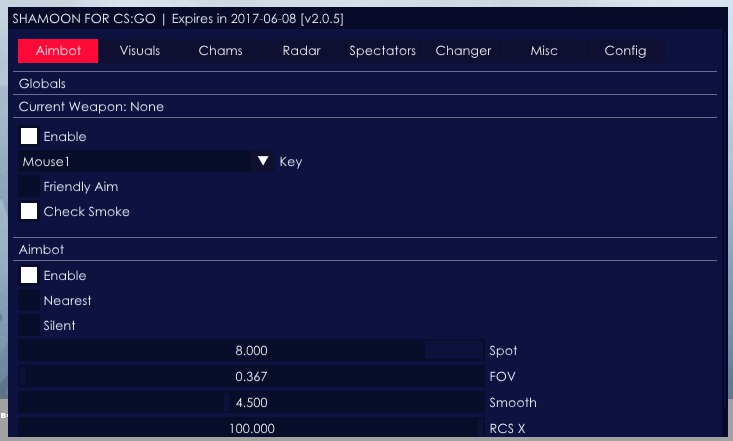Screen dimensions: 733x441
Task: Open the Spectators tab
Action: pyautogui.click(x=382, y=51)
